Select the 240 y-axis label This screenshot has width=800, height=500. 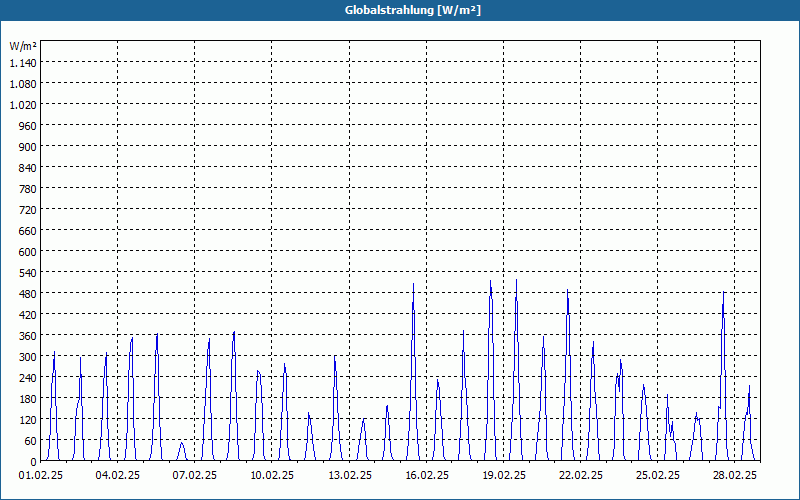28,378
